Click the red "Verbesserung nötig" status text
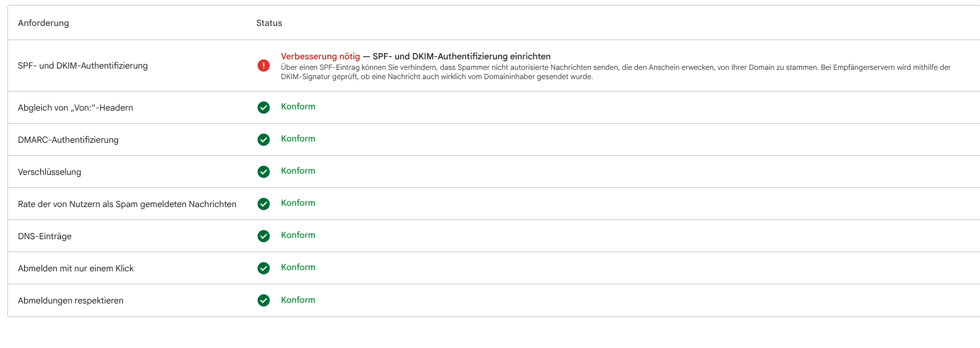 click(320, 56)
